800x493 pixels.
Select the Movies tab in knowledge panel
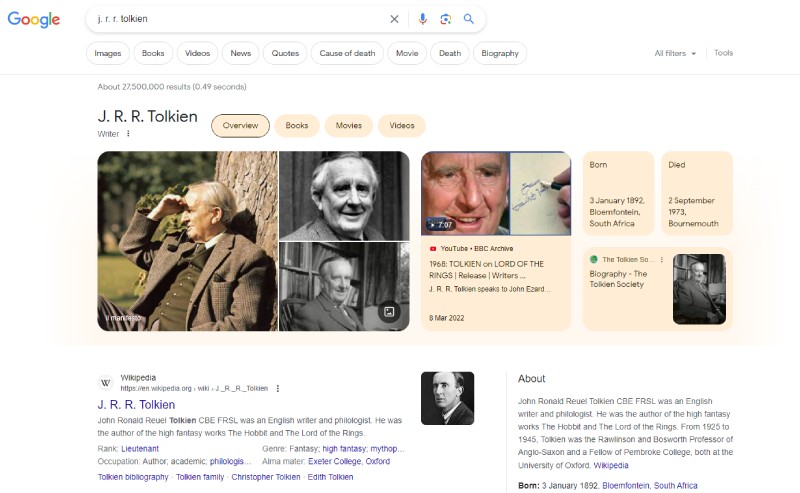pos(349,126)
